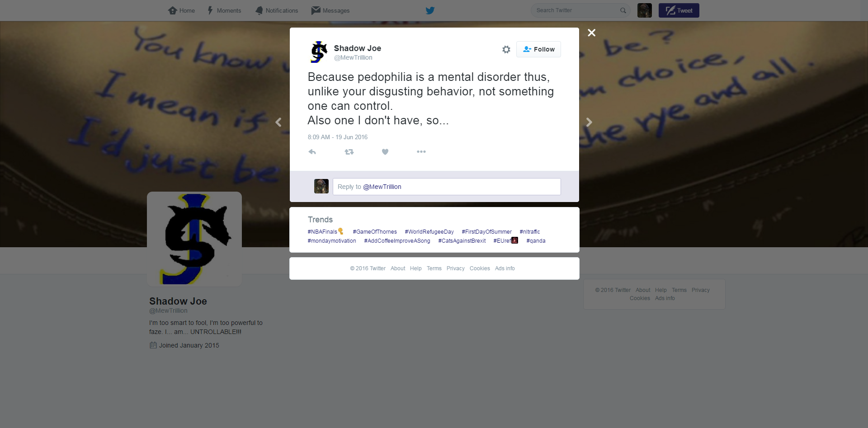Viewport: 868px width, 428px height.
Task: Click the tweet timestamp 8:09 AM
Action: [x=338, y=137]
